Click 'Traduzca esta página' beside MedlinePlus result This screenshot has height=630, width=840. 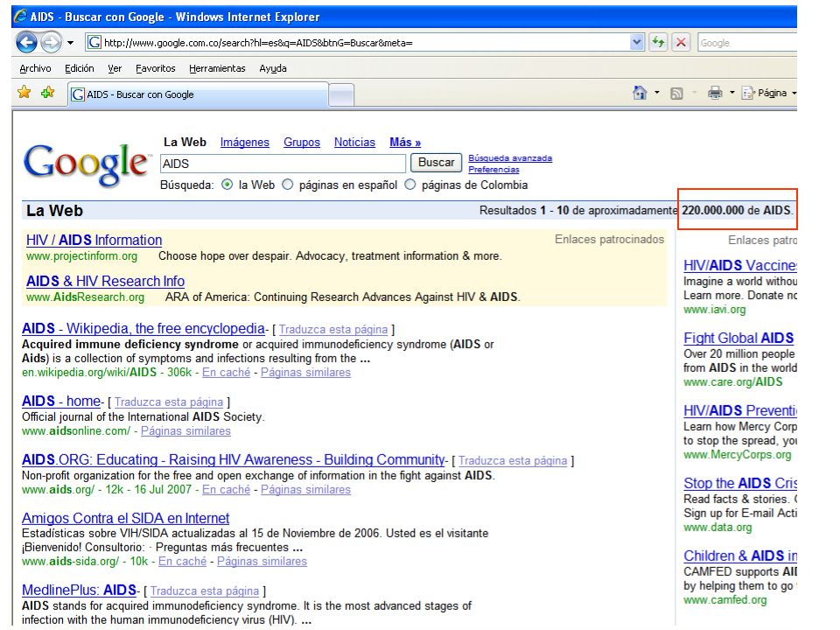[x=205, y=591]
